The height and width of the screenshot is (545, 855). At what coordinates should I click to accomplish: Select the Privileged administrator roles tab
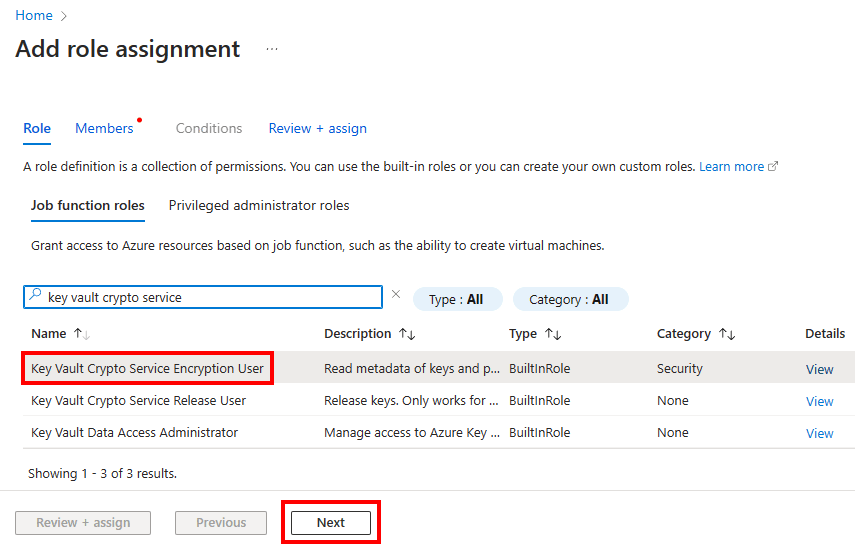pos(259,205)
